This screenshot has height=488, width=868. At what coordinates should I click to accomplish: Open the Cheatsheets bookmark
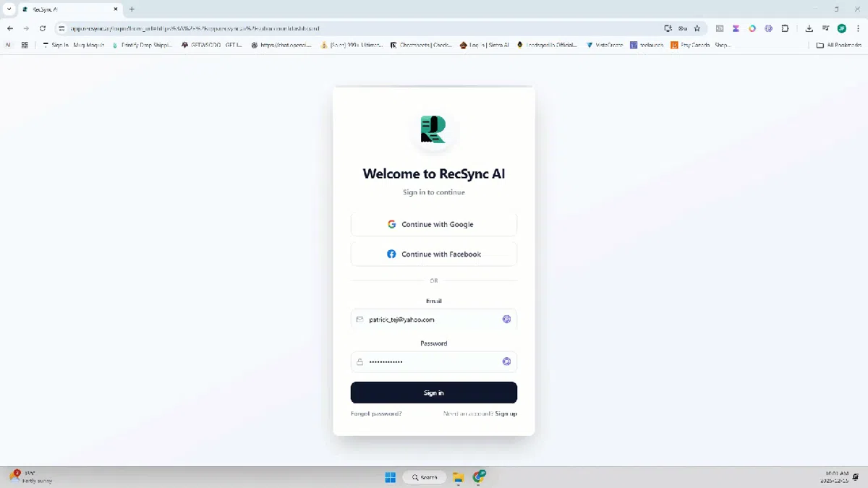(x=421, y=45)
